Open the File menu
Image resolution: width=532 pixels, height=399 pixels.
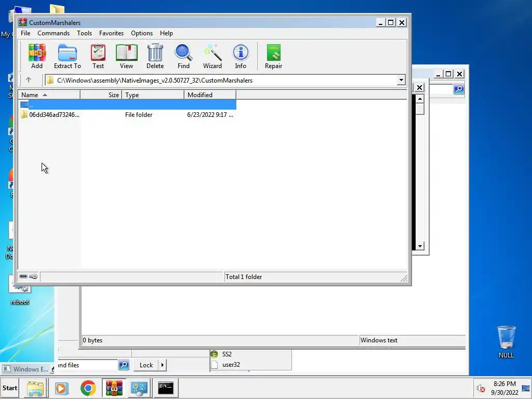(x=25, y=33)
